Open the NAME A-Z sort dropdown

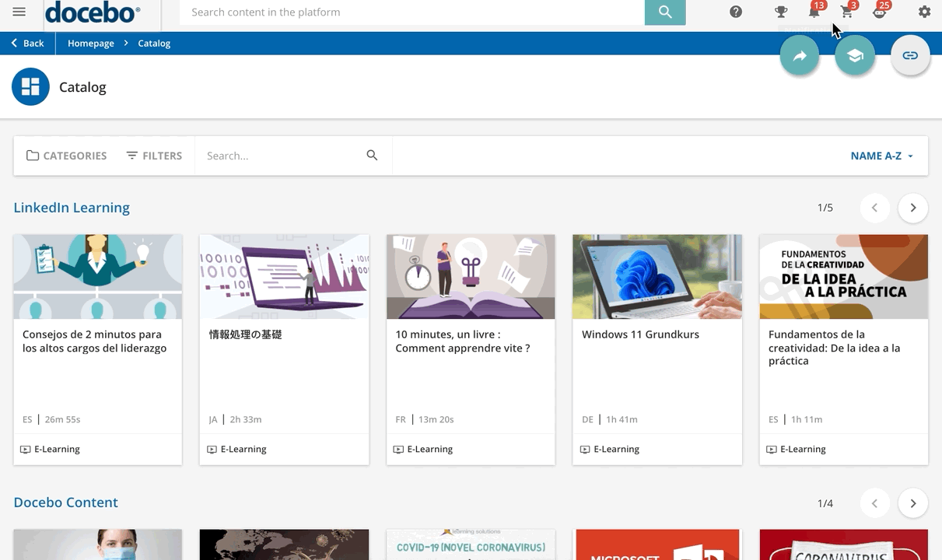click(x=882, y=156)
